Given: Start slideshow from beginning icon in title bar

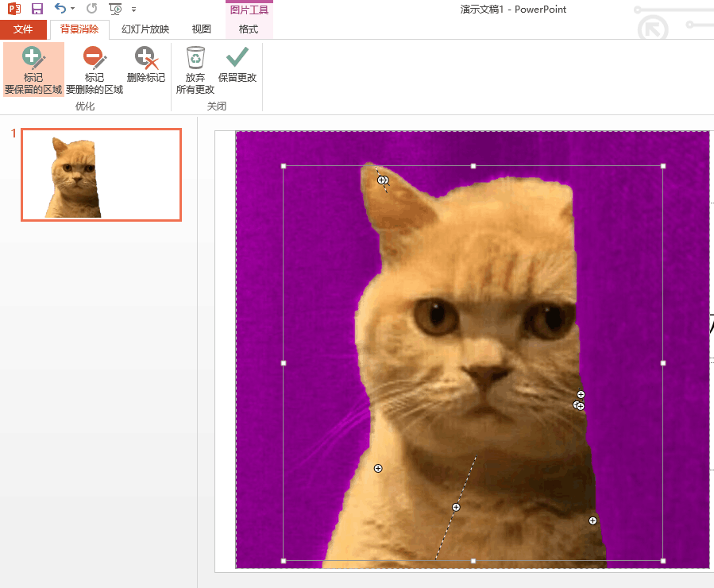Looking at the screenshot, I should 116,9.
